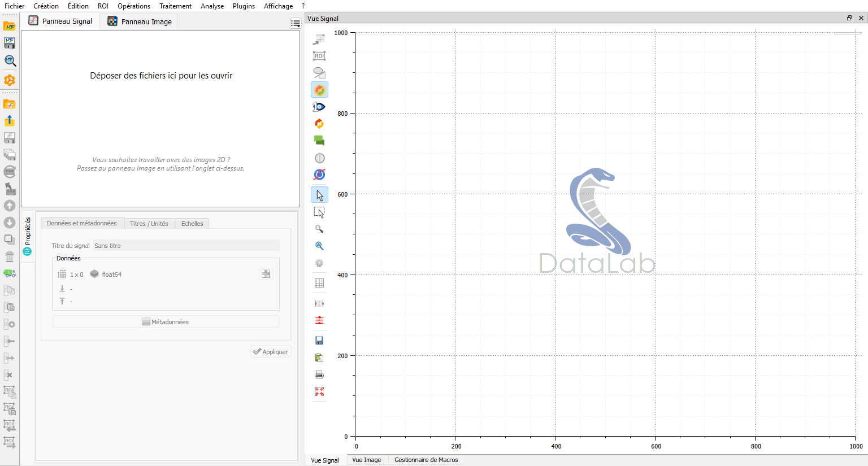Open the Gestionnaire de Macros tab
Image resolution: width=868 pixels, height=466 pixels.
(x=426, y=460)
